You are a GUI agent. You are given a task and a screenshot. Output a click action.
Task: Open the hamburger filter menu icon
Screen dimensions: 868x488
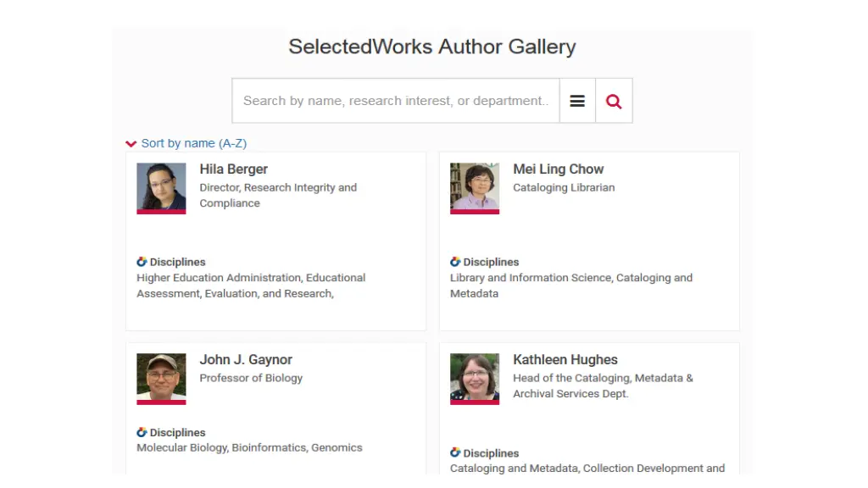pyautogui.click(x=577, y=102)
